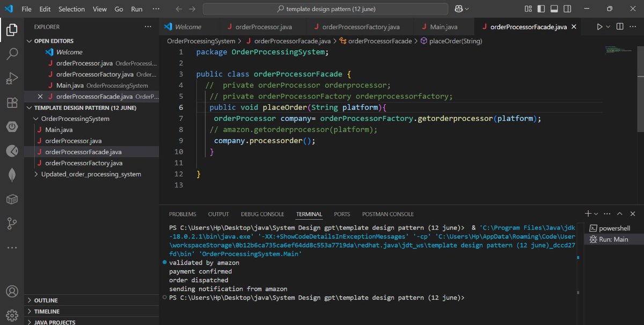Image resolution: width=644 pixels, height=325 pixels.
Task: Open the Manage gear icon
Action: coord(12,315)
